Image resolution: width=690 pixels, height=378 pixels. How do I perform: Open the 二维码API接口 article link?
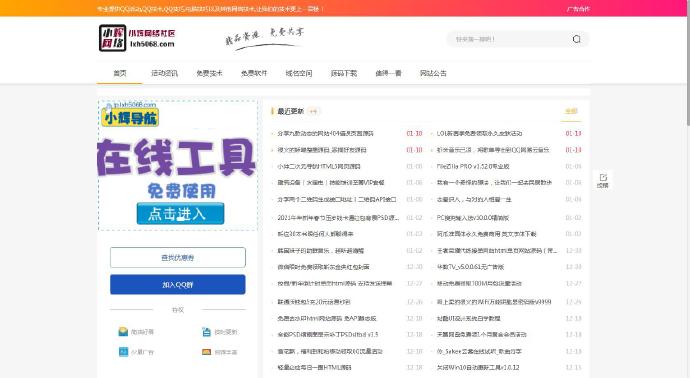pyautogui.click(x=337, y=199)
